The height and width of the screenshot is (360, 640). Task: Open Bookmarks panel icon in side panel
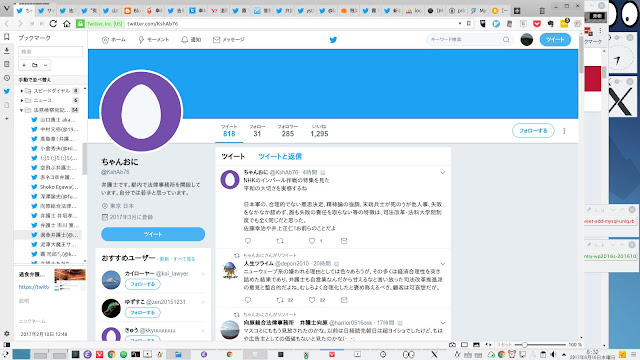point(7,37)
